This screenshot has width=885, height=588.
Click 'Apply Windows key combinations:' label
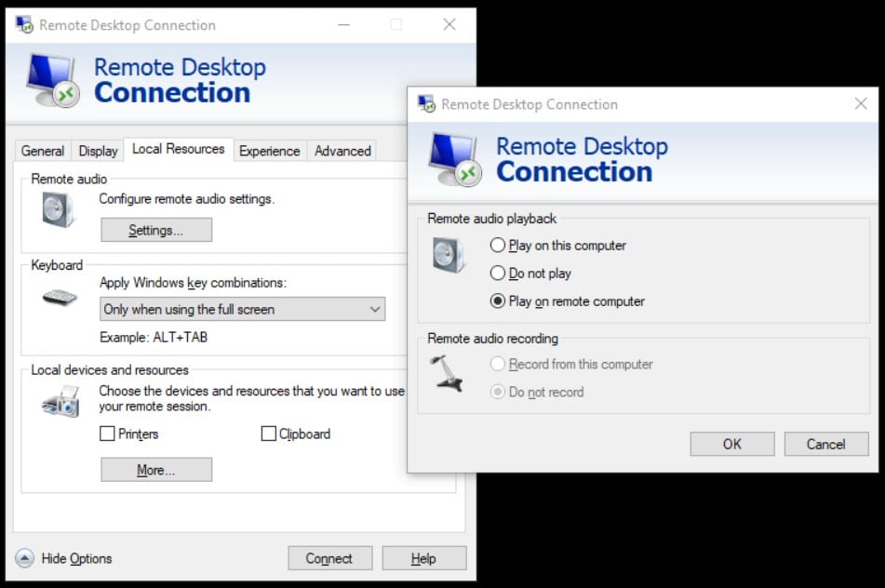pos(193,283)
